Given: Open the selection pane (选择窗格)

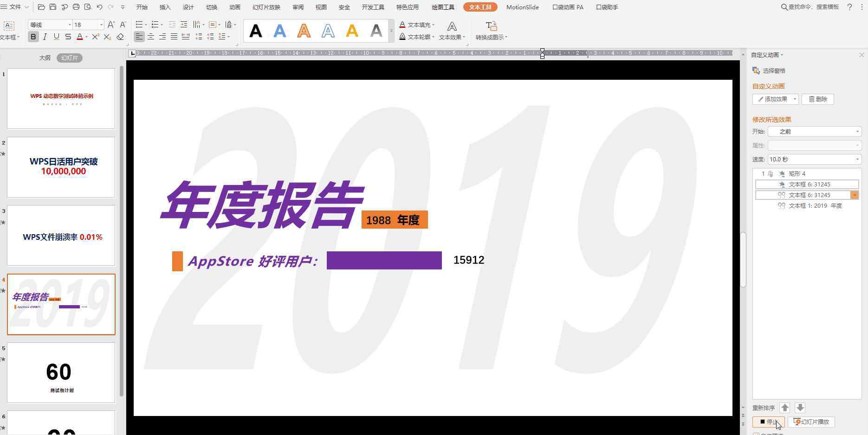Looking at the screenshot, I should click(769, 70).
